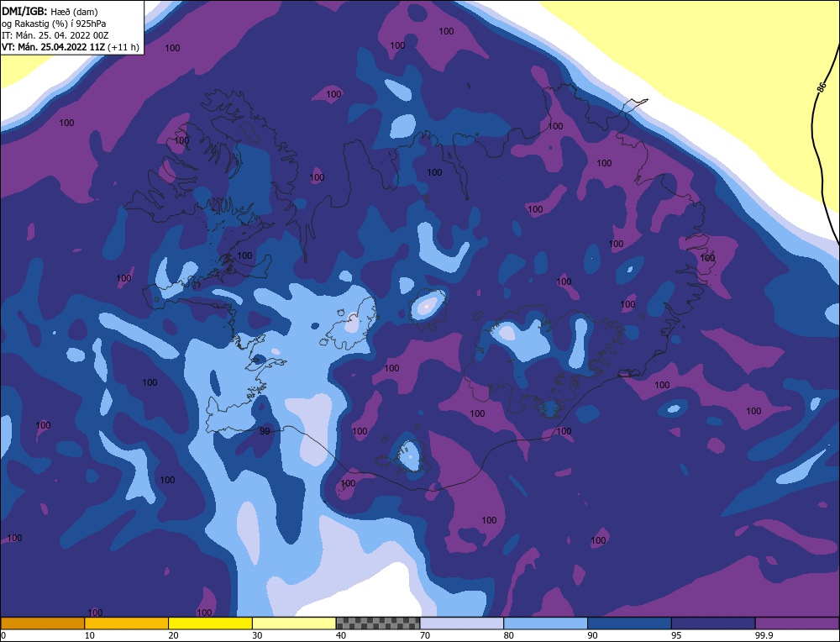Click the lavender 70-80 legend swatch
This screenshot has height=642, width=840.
pyautogui.click(x=462, y=623)
